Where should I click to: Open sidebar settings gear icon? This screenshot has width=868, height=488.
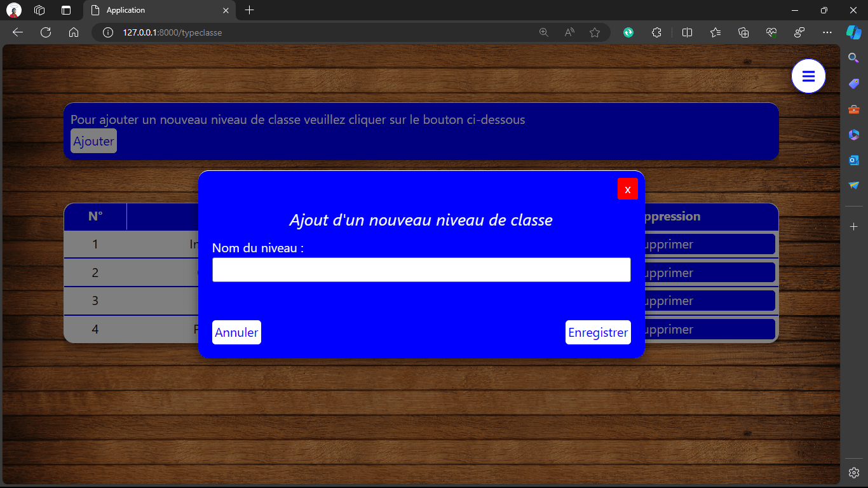pos(854,473)
